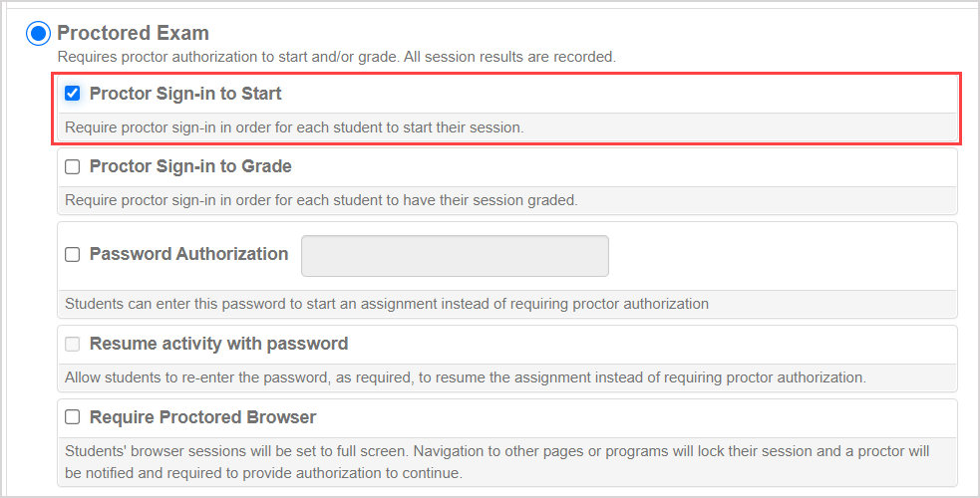Click the 'browser sessions will be set to full screen' text
Image resolution: width=980 pixels, height=498 pixels.
(496, 451)
